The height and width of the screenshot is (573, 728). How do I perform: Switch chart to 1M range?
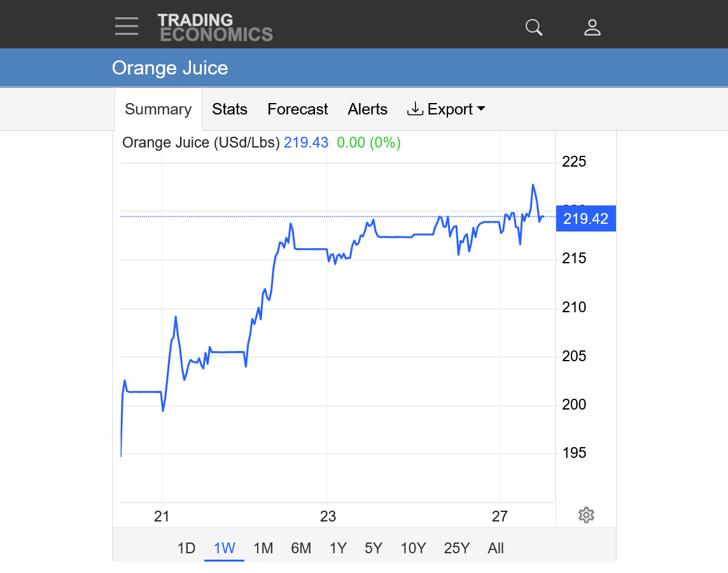263,548
